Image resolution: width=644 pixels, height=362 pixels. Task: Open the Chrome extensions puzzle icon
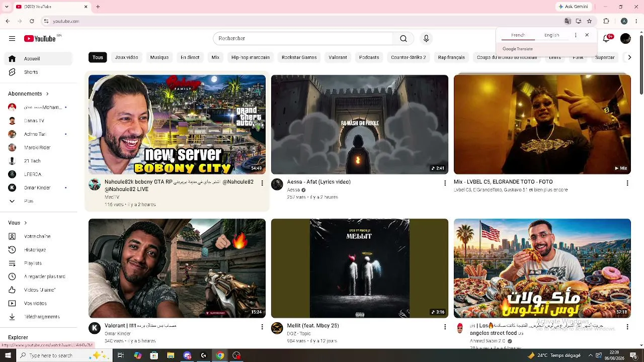(606, 21)
